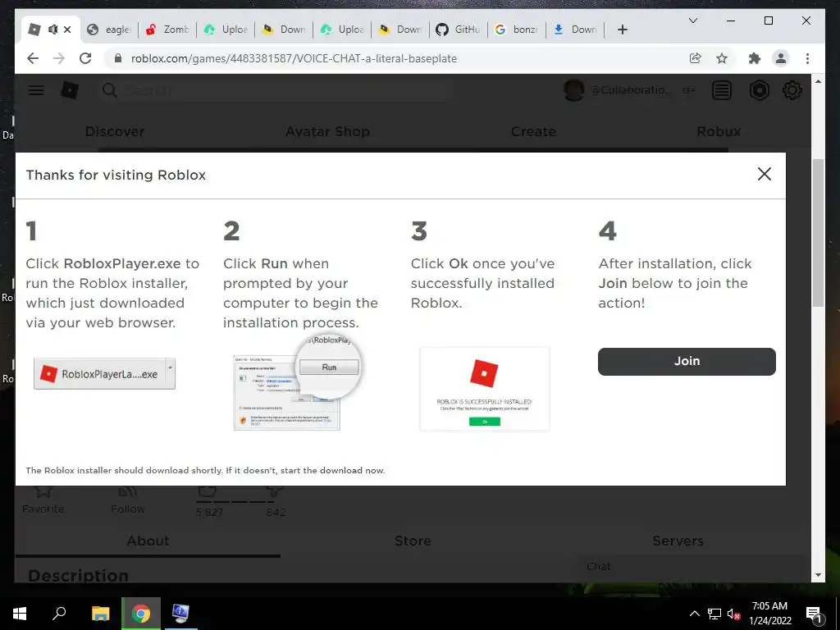Open the Roblox hamburger menu

tap(36, 90)
